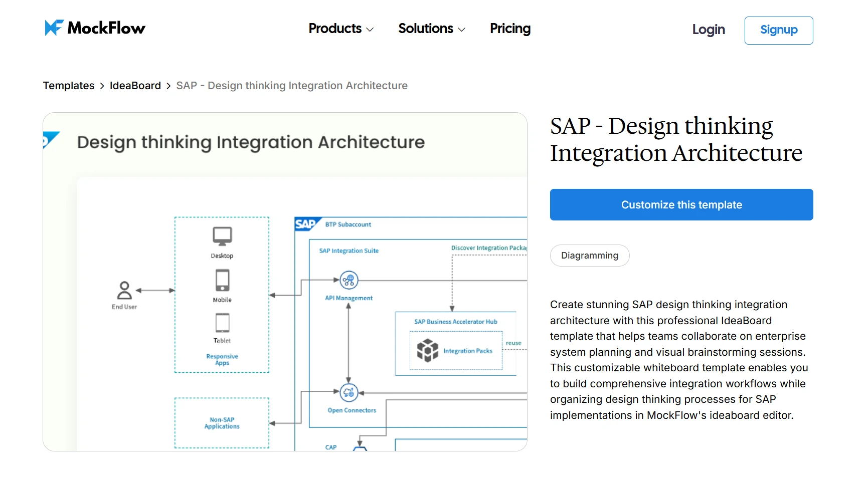Click the Signup button
Image resolution: width=868 pixels, height=481 pixels.
[x=779, y=30]
